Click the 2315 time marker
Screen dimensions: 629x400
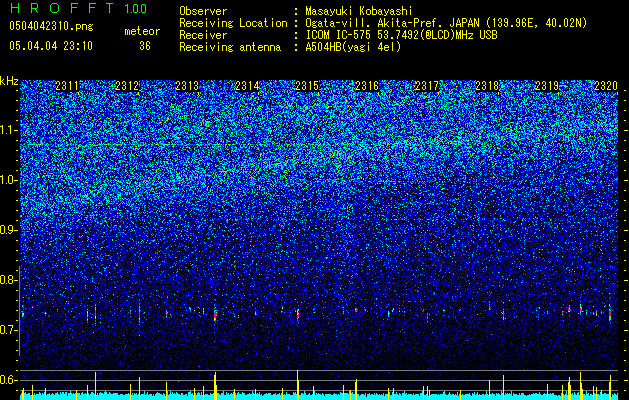click(x=307, y=86)
